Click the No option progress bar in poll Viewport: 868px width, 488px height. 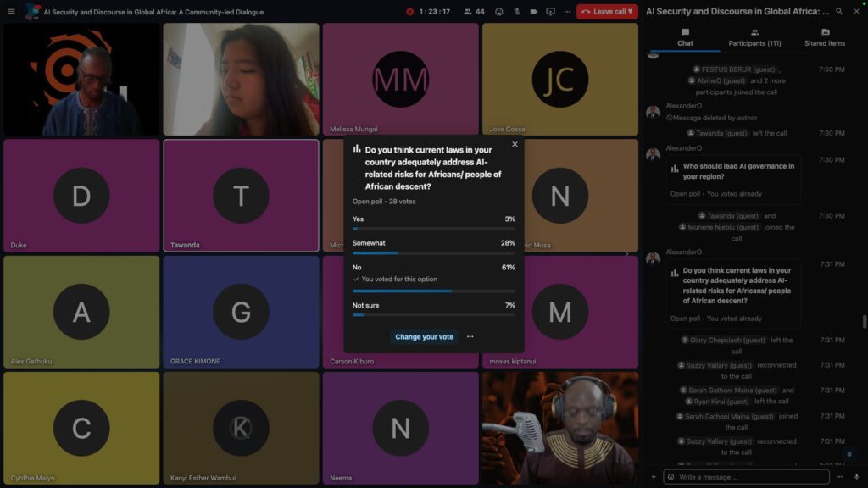pyautogui.click(x=433, y=291)
